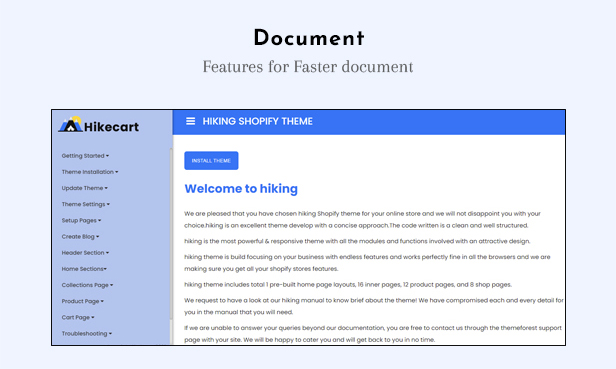Click the Hiking Shopify Theme header title

258,121
